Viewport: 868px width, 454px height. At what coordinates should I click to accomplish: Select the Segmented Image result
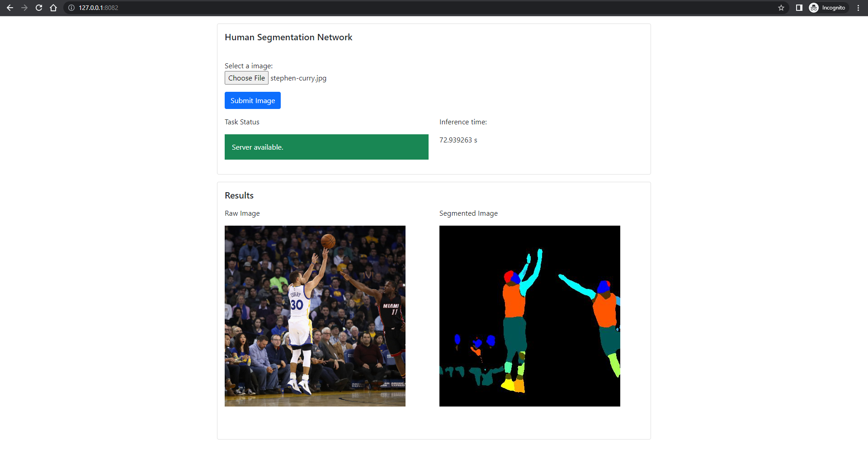click(529, 316)
